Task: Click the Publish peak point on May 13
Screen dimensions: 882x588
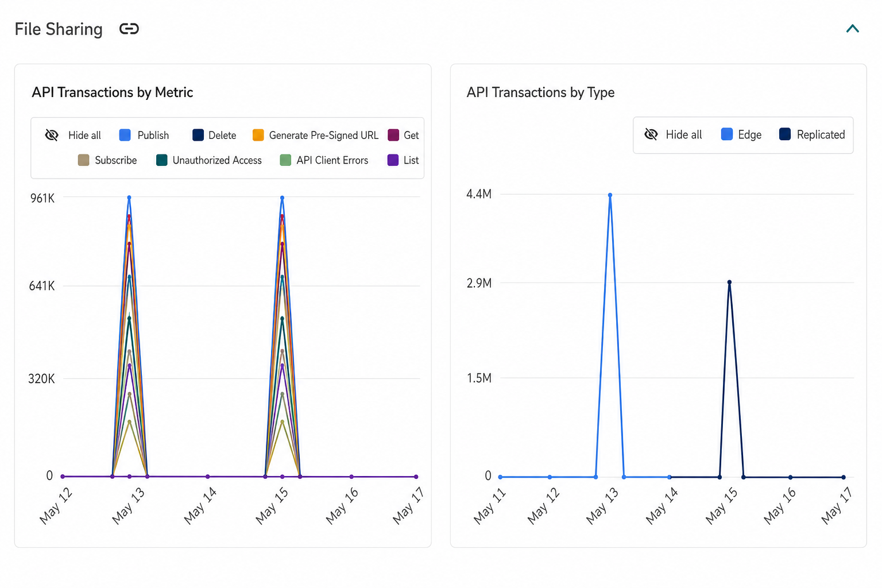Action: [129, 198]
